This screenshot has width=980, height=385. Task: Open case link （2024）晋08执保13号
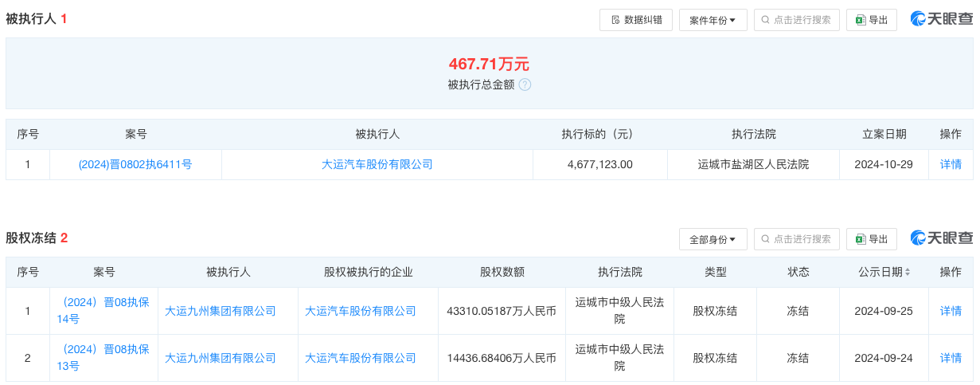click(103, 358)
